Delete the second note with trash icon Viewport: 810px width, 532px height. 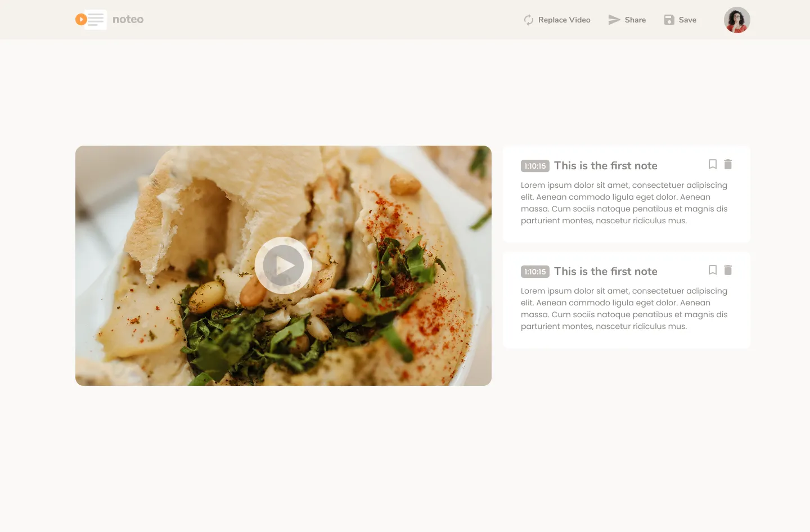(728, 270)
